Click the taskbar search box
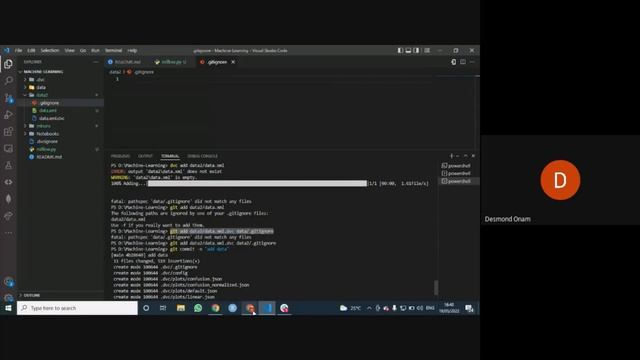The height and width of the screenshot is (360, 640). [77, 308]
